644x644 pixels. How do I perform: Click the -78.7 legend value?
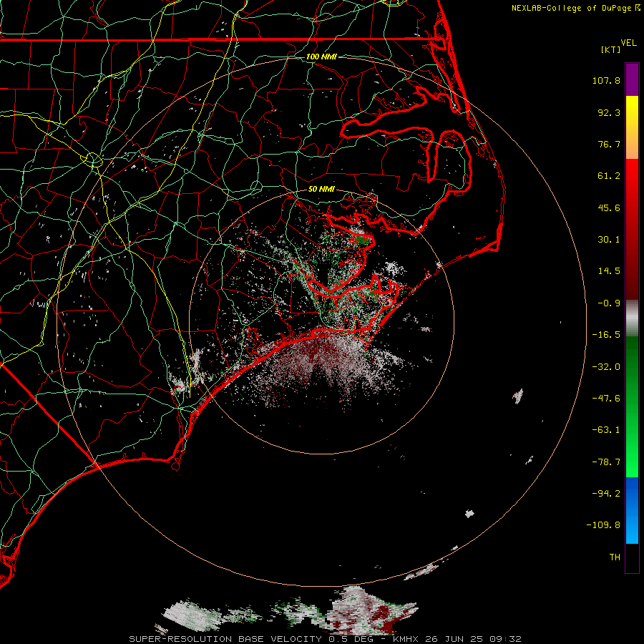click(606, 462)
